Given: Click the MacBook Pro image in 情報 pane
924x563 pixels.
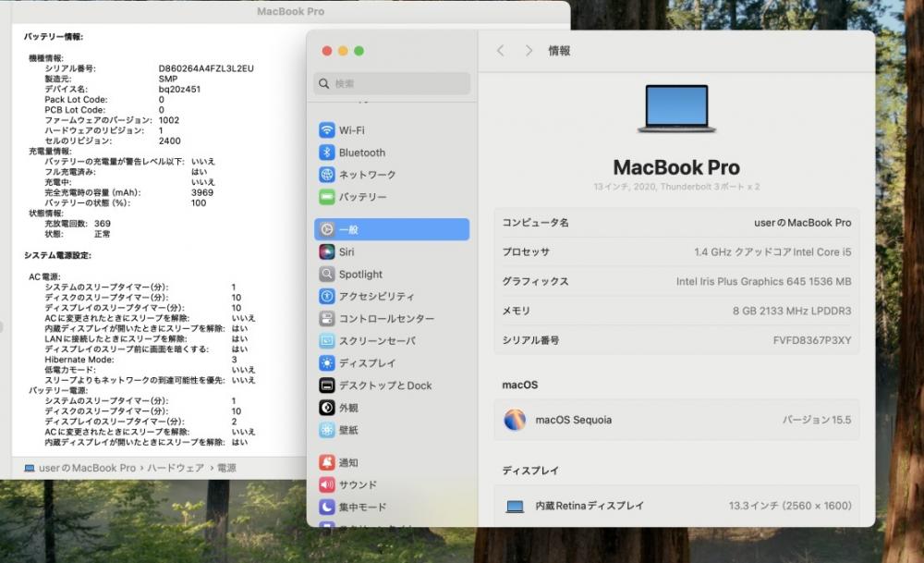Looking at the screenshot, I should (x=676, y=108).
